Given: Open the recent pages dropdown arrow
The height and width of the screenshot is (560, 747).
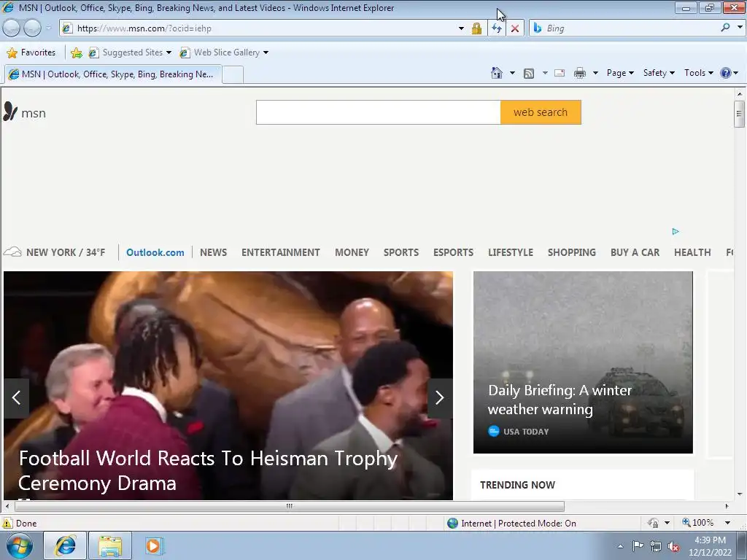Looking at the screenshot, I should click(48, 28).
